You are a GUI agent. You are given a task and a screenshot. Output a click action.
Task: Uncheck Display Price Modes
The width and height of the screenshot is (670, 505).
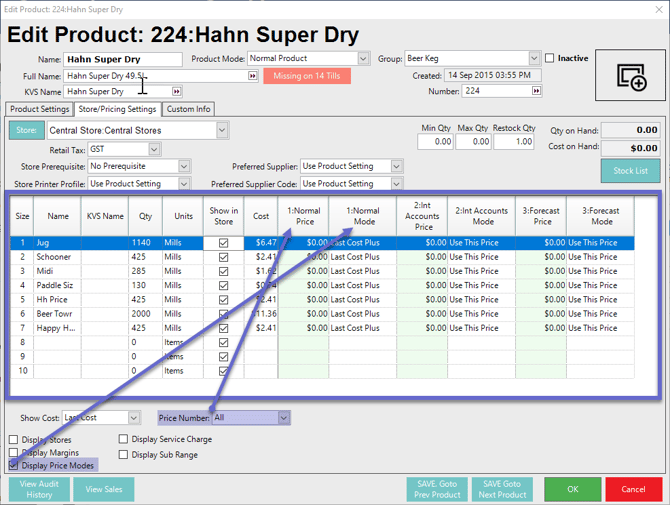pos(14,466)
